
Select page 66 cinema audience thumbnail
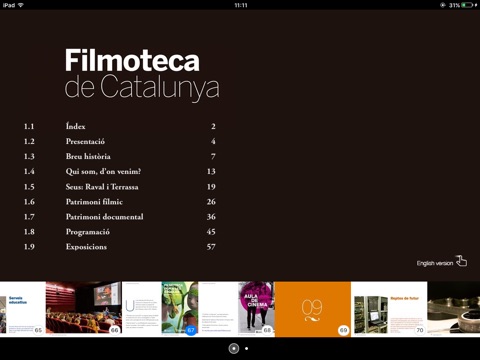coord(84,309)
